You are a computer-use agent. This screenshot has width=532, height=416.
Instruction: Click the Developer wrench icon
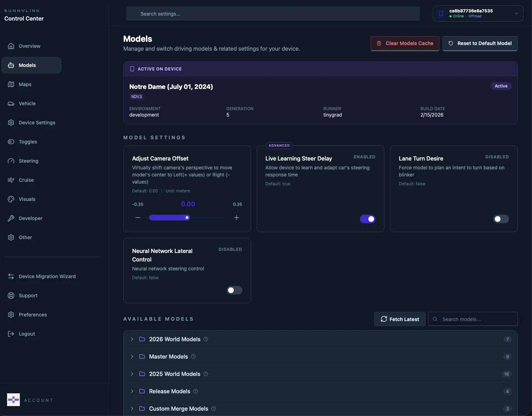11,218
